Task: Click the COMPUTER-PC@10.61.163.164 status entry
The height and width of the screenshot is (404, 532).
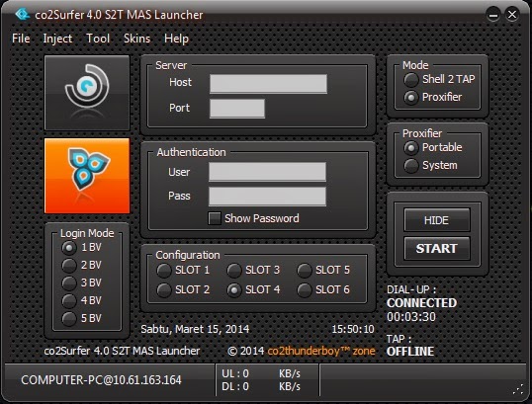Action: coord(101,380)
